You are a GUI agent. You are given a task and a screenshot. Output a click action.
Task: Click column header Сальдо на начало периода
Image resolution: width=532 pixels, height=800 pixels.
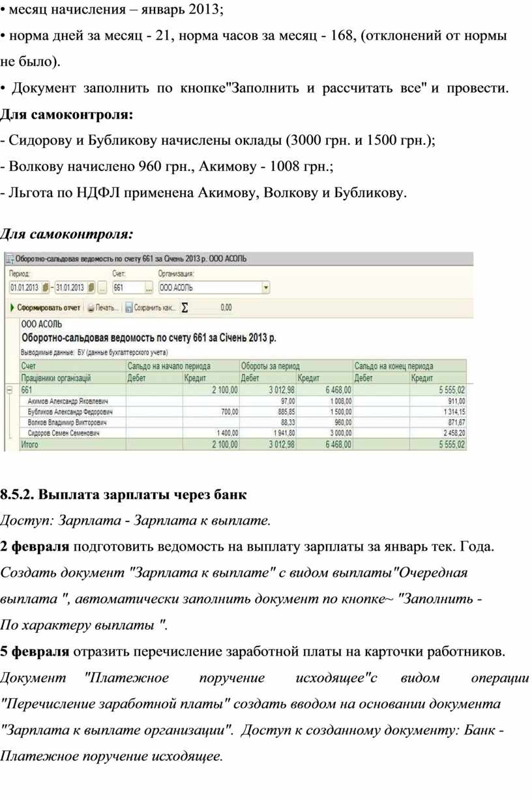(181, 366)
